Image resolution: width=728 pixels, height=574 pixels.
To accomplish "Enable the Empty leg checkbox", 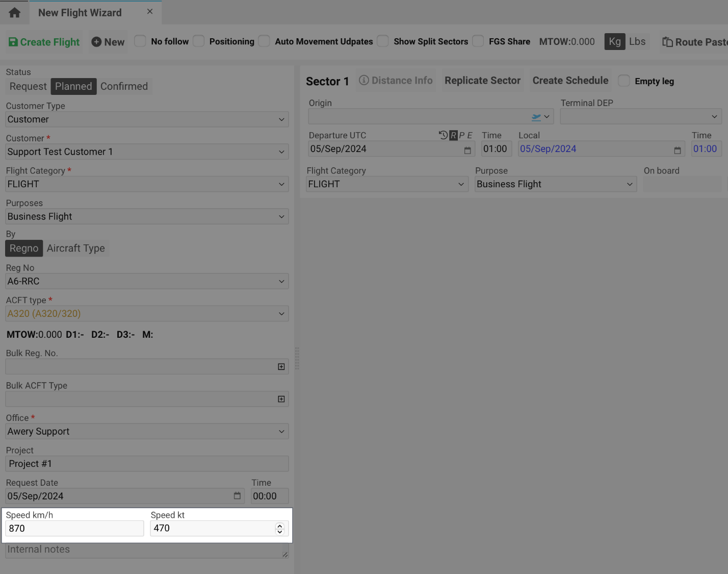I will (x=623, y=81).
